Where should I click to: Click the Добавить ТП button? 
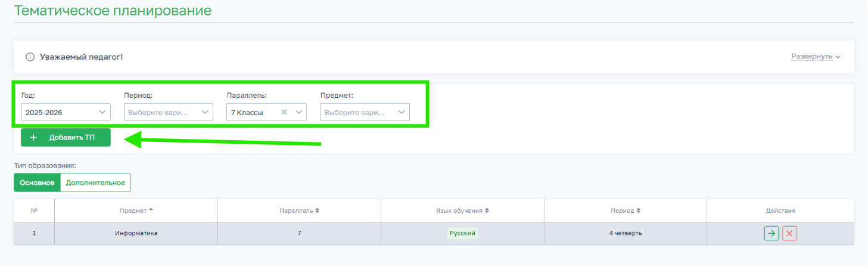[66, 137]
